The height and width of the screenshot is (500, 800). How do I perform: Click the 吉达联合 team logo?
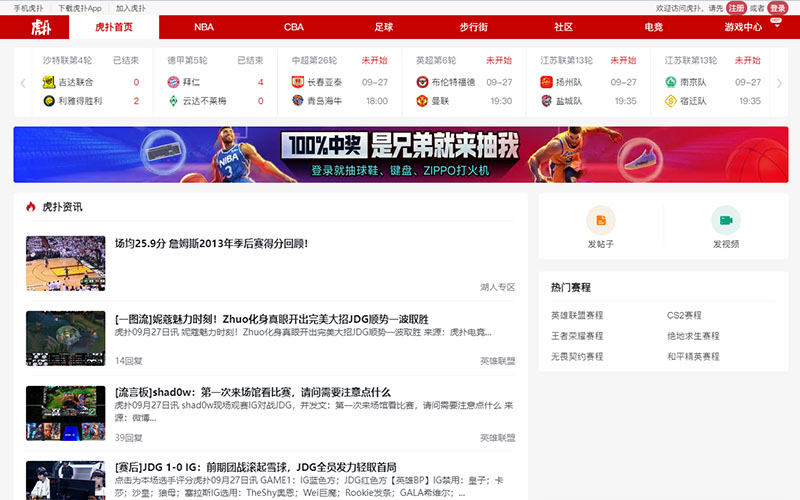[47, 82]
